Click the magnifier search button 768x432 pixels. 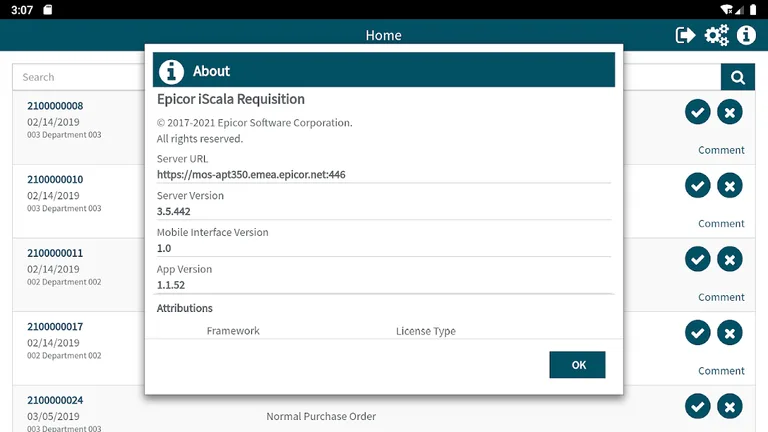[737, 77]
